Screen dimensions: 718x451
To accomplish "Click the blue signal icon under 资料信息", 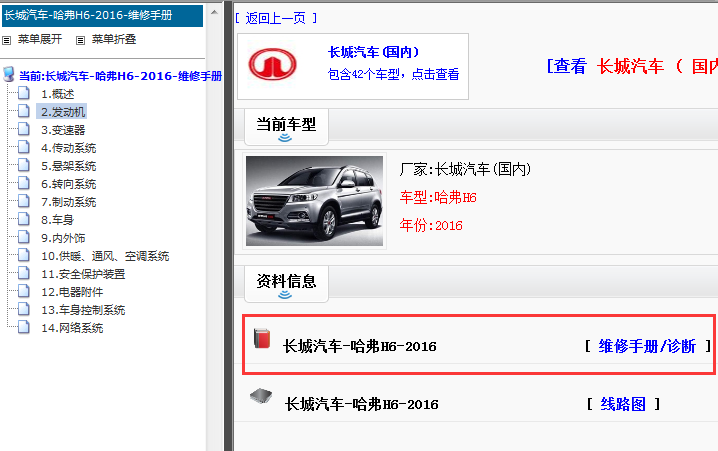I will tap(285, 294).
